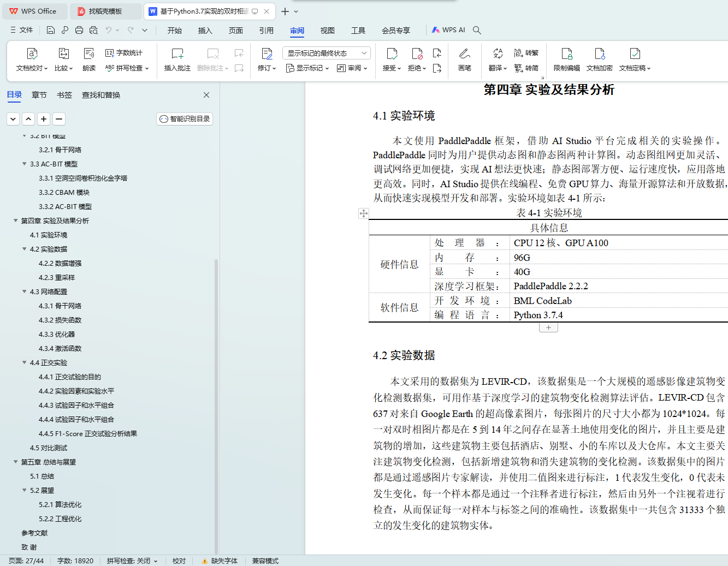Click the Undo arrow icon
This screenshot has width=728, height=566.
tap(109, 30)
